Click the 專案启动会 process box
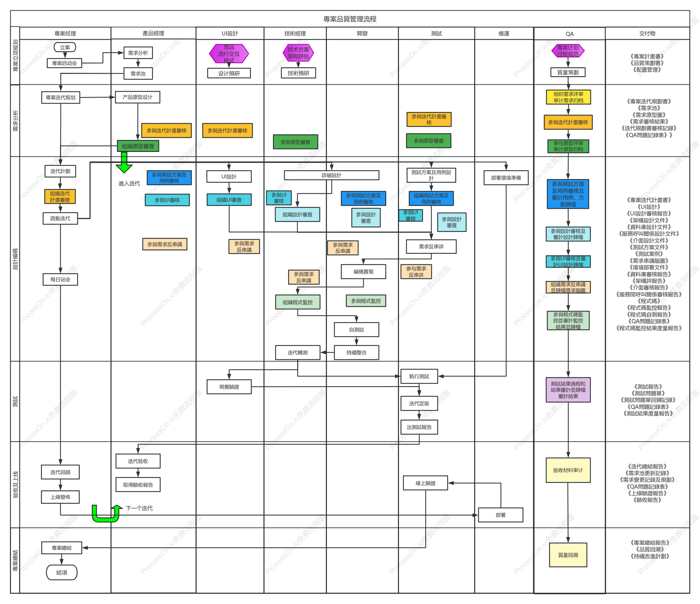This screenshot has height=604, width=700. (x=64, y=63)
